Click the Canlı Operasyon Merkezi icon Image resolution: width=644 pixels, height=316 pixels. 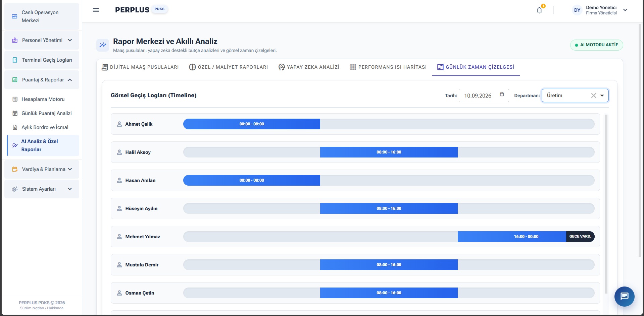14,16
